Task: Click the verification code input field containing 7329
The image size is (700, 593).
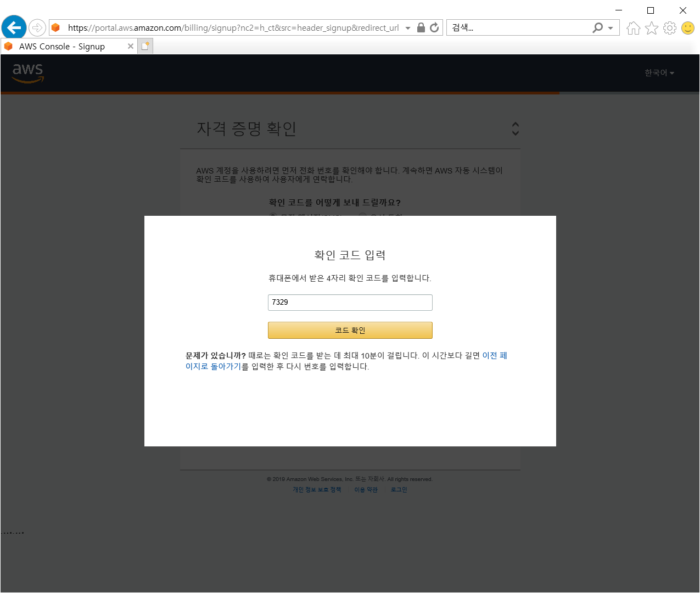Action: click(x=350, y=303)
